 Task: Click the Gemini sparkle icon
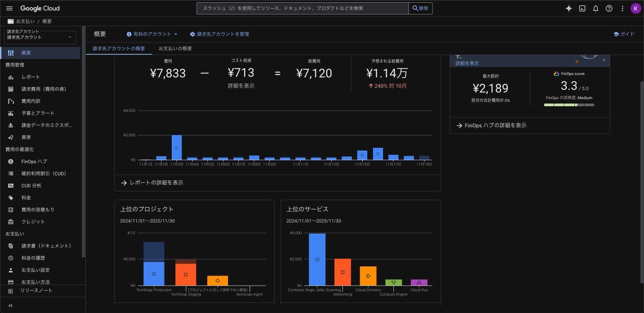569,8
